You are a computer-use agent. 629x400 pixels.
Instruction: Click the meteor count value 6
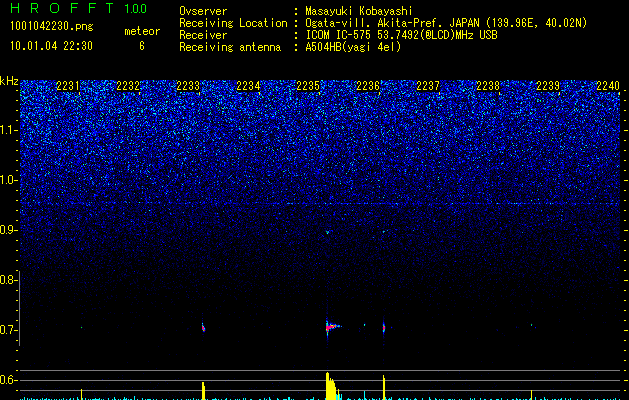(x=142, y=46)
